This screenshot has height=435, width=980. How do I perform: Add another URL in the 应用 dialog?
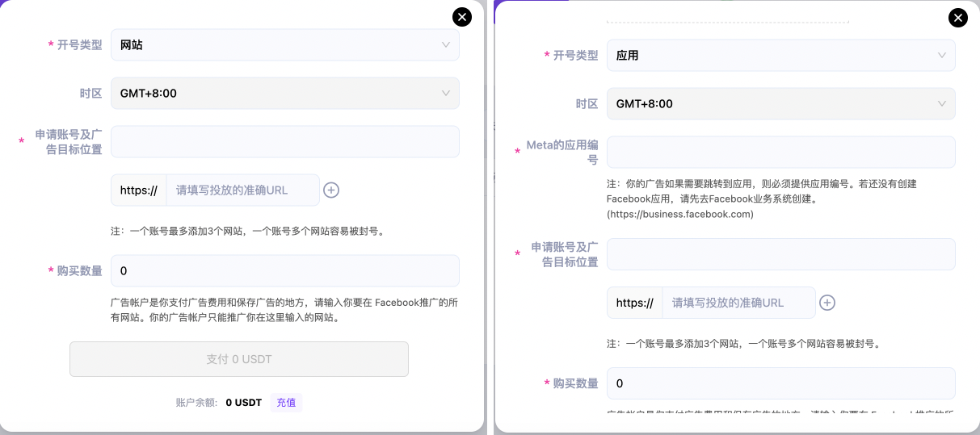(827, 303)
